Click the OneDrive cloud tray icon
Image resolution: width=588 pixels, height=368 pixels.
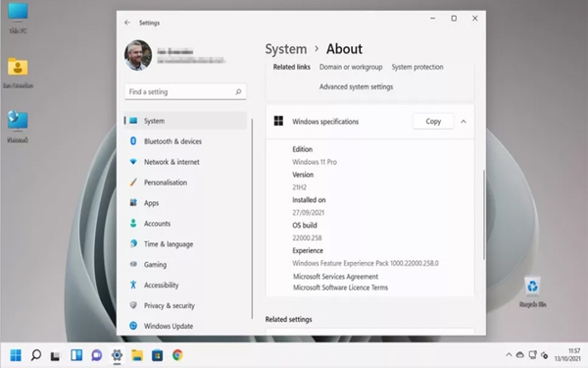point(519,354)
